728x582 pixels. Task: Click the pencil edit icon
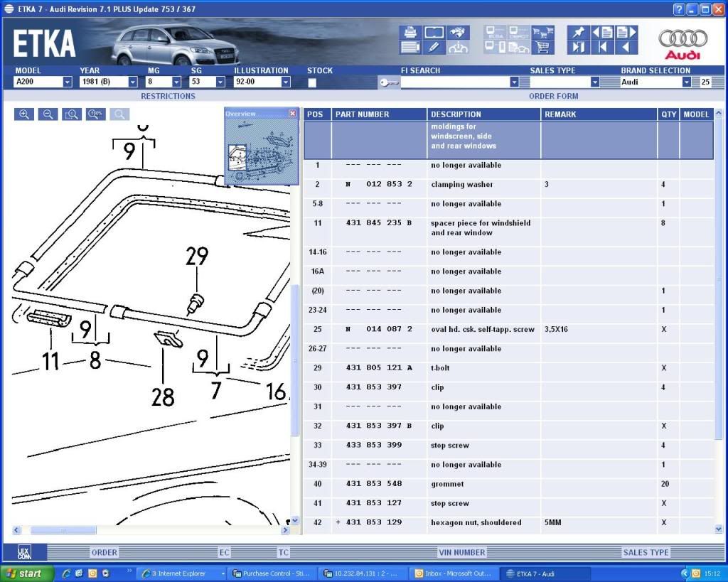(434, 48)
